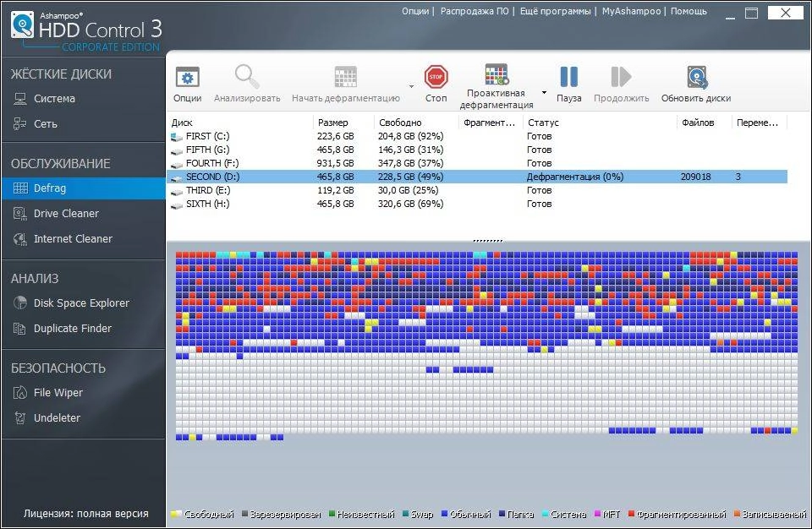Click the Proactive defragmentation icon
Viewport: 812px width, 529px height.
pyautogui.click(x=497, y=74)
